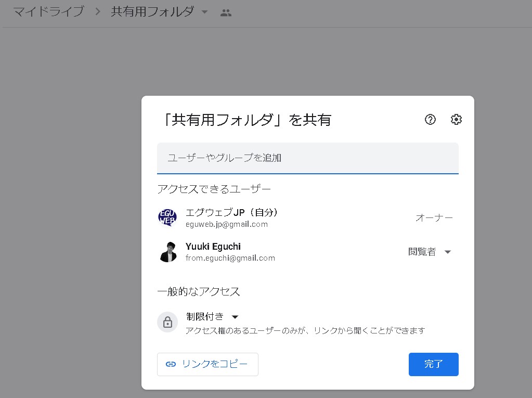Click the from.eguchi@gmail.com email address
Viewport: 532px width, 398px height.
click(x=230, y=258)
